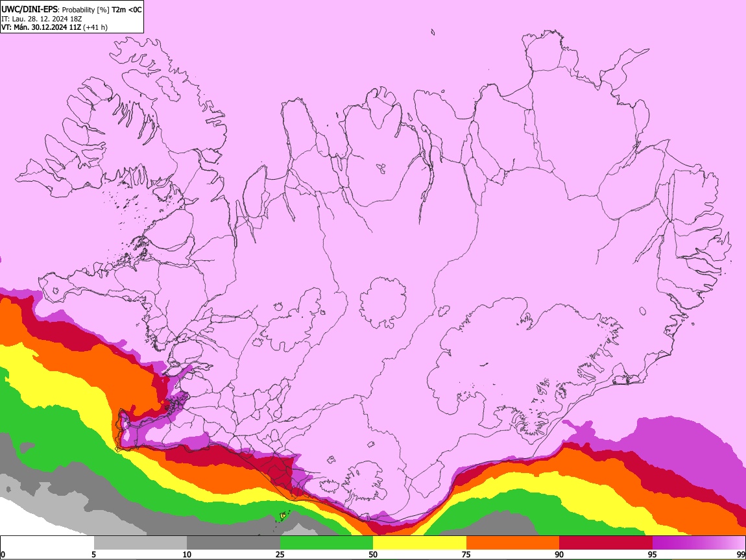Click the legend tick label 95
The width and height of the screenshot is (746, 560).
[x=652, y=555]
